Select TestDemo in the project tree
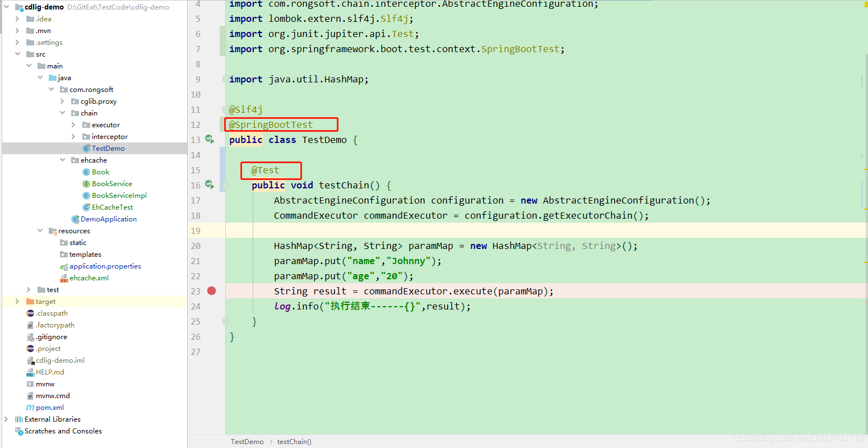This screenshot has height=448, width=868. (108, 148)
